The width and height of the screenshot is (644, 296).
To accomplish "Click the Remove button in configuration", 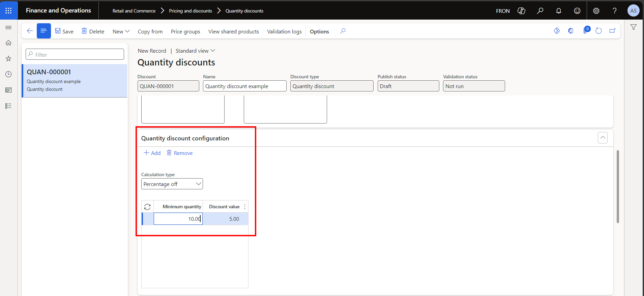I will pyautogui.click(x=180, y=153).
